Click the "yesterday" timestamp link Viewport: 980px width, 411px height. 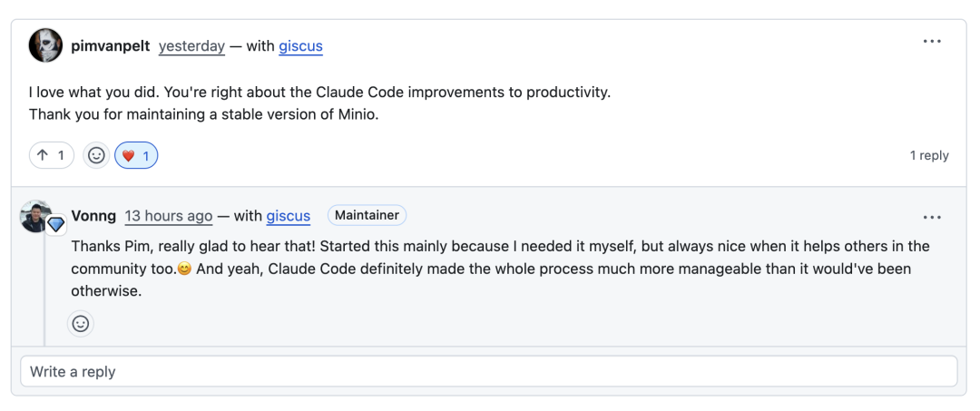pos(191,46)
